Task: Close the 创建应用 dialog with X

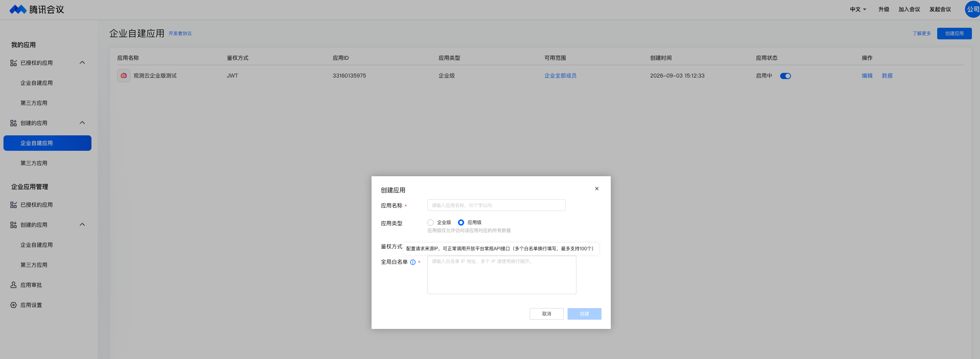Action: 597,189
